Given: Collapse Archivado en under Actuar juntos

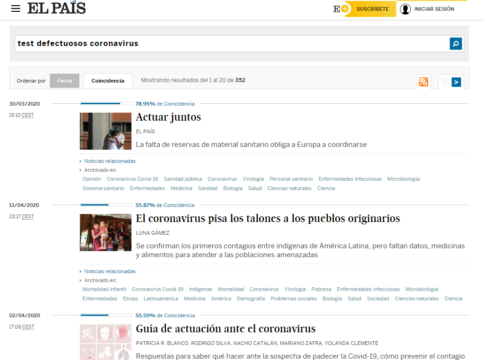Looking at the screenshot, I should (100, 170).
